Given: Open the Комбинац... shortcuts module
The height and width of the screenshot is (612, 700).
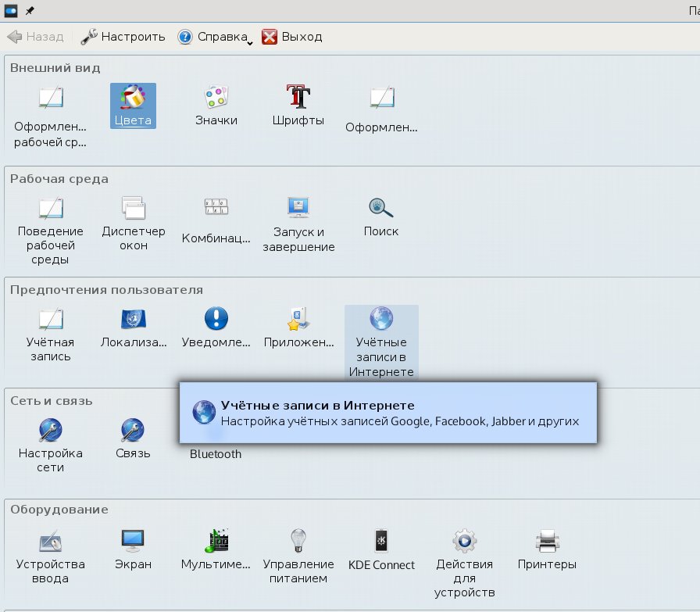Looking at the screenshot, I should click(x=216, y=220).
